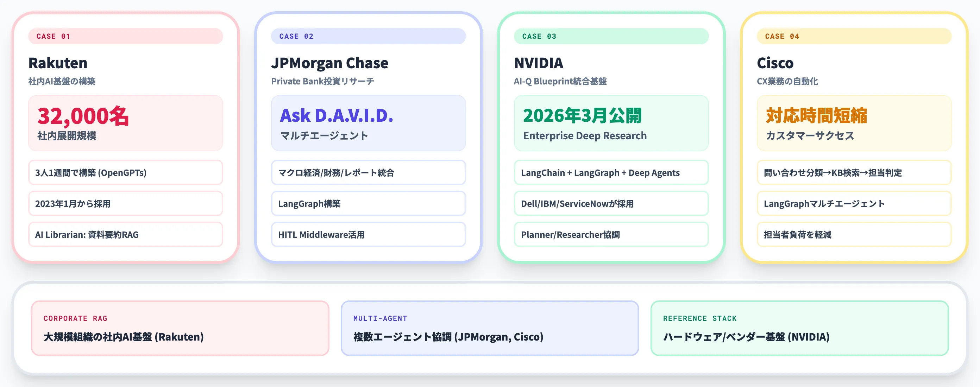Click the 32,000名 highlight figure
This screenshot has height=387, width=980.
pos(83,116)
